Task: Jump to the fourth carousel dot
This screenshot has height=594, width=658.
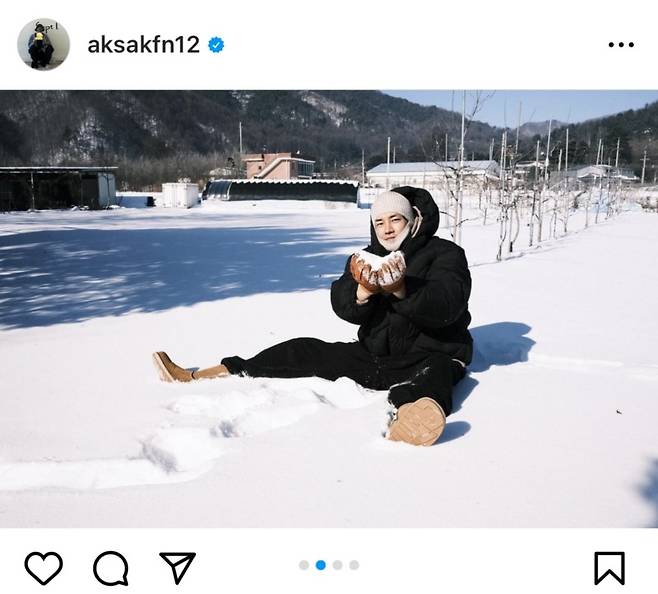Action: [x=354, y=565]
